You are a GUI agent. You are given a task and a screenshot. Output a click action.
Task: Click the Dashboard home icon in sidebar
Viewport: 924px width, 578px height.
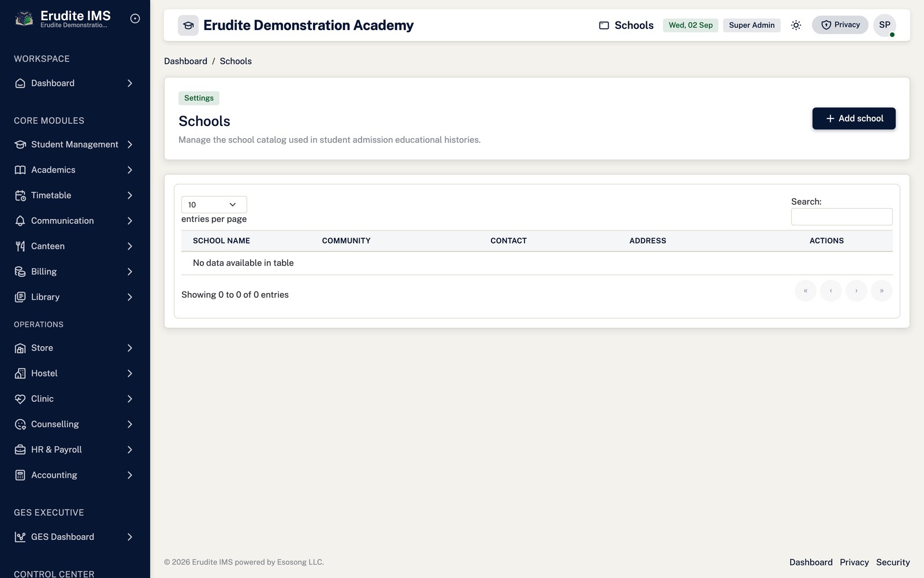coord(20,83)
